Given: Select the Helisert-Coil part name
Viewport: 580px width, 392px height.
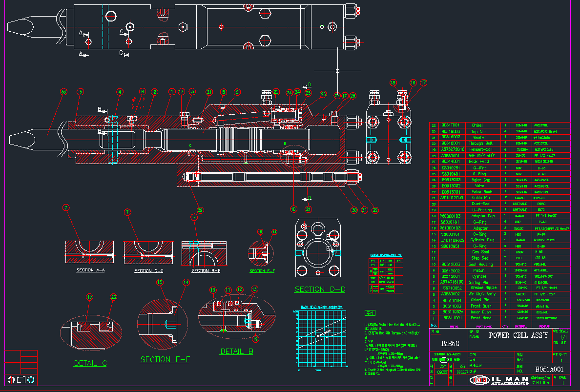Looking at the screenshot, I should [480, 149].
